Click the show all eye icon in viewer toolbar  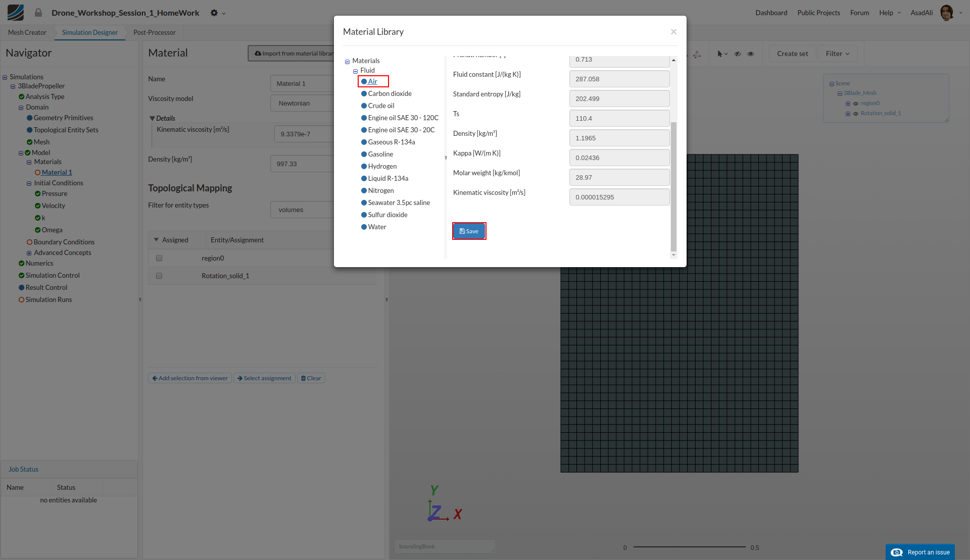(751, 54)
